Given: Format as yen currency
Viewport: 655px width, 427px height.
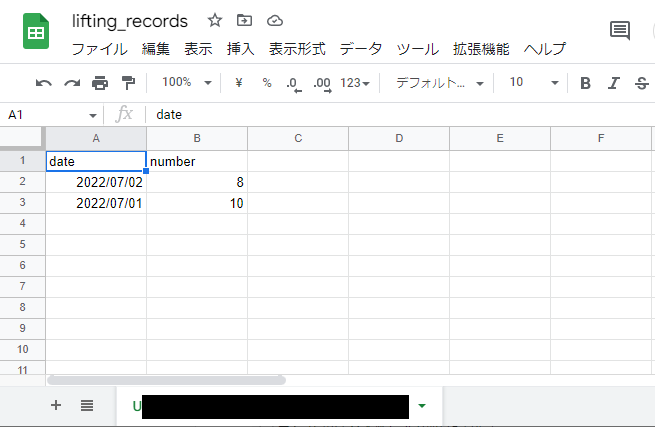Looking at the screenshot, I should (x=239, y=83).
